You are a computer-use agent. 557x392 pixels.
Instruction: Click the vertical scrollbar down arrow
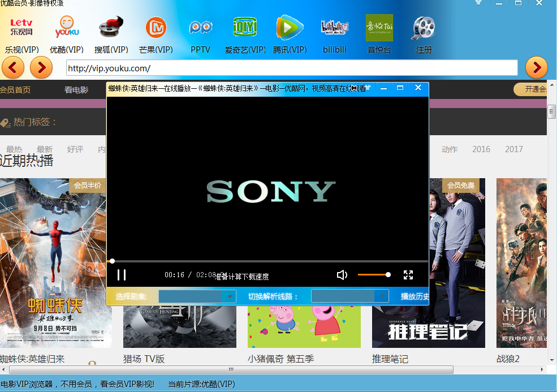551,360
